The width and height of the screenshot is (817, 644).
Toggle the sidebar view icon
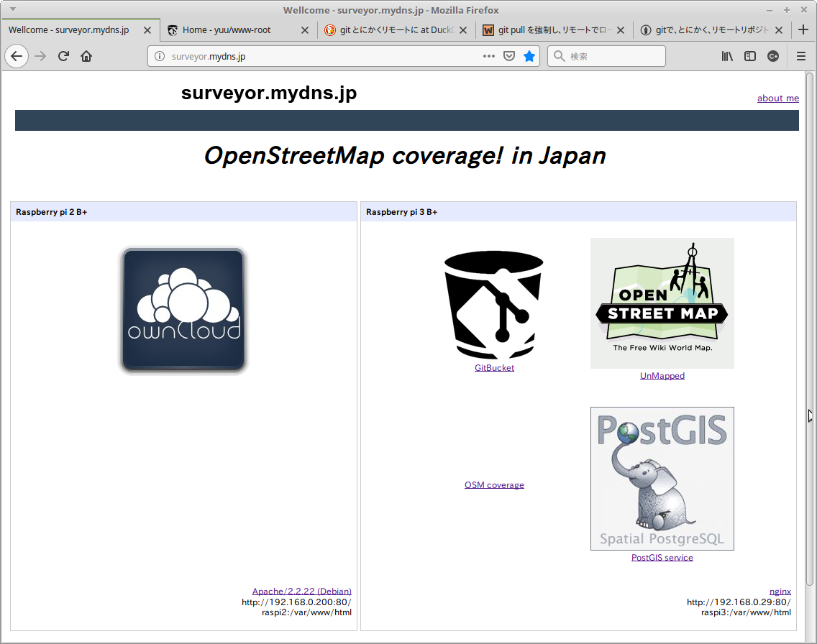750,56
